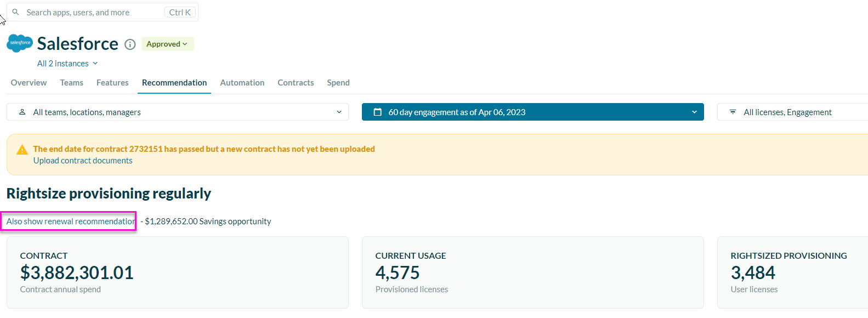
Task: Click the filter lines icon for licenses
Action: point(733,112)
